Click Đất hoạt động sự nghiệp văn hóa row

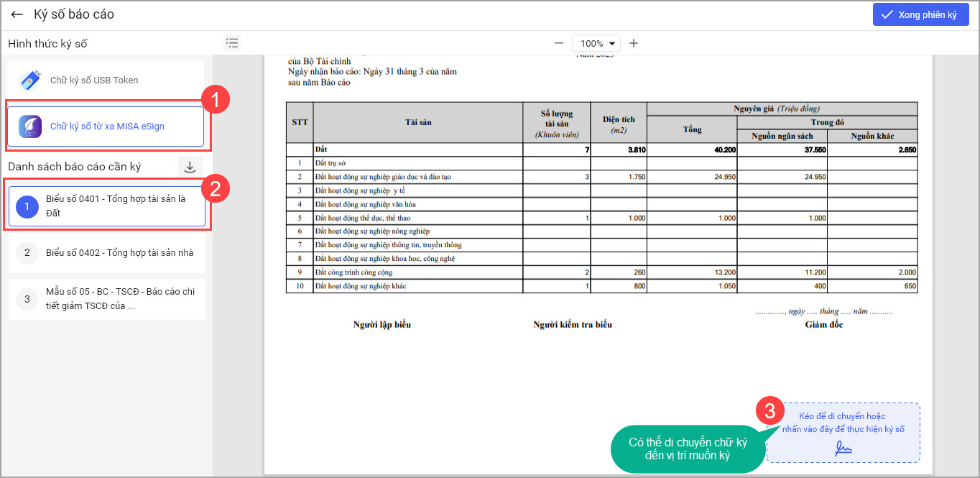[x=601, y=204]
